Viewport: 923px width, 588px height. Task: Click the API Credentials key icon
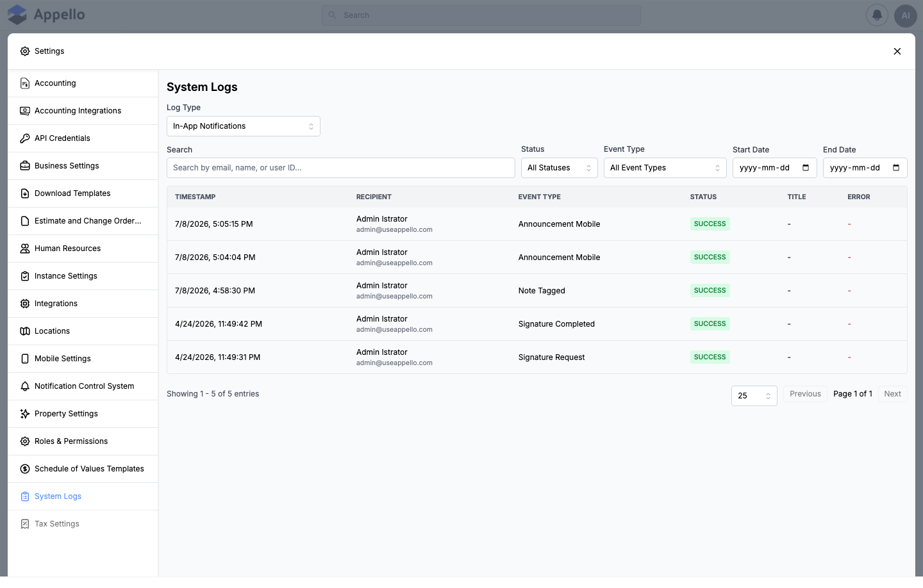tap(25, 138)
